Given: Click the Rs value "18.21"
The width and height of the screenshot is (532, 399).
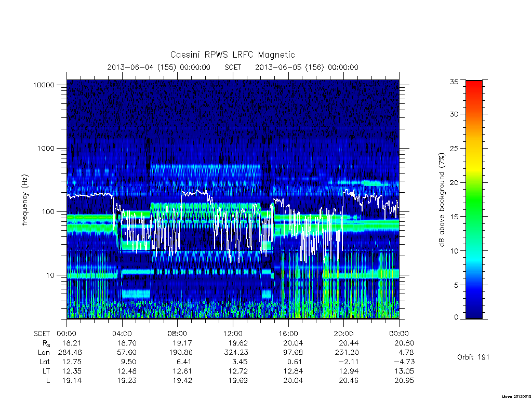Looking at the screenshot, I should tap(72, 343).
